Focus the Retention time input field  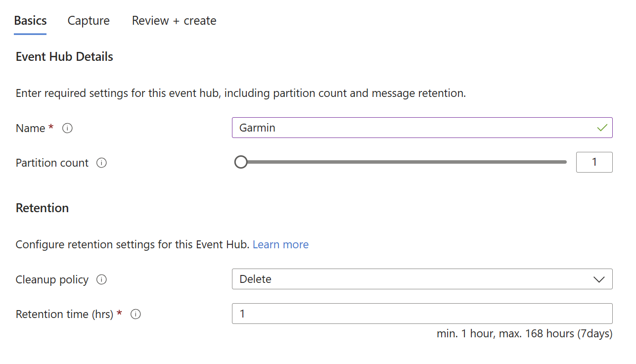tap(422, 314)
